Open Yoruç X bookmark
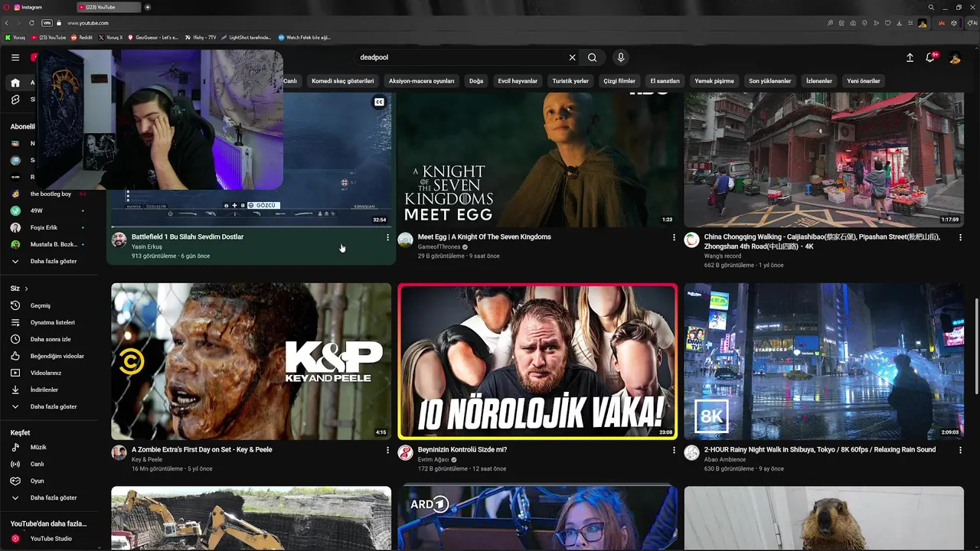Image resolution: width=980 pixels, height=551 pixels. coord(110,37)
